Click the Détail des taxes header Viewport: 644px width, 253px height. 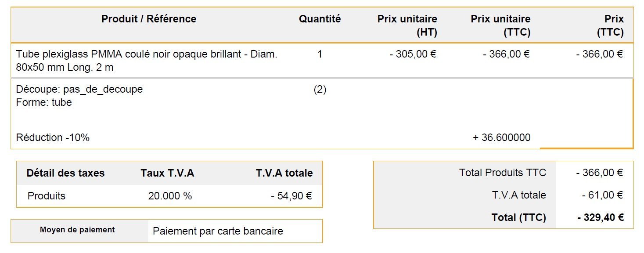click(65, 173)
